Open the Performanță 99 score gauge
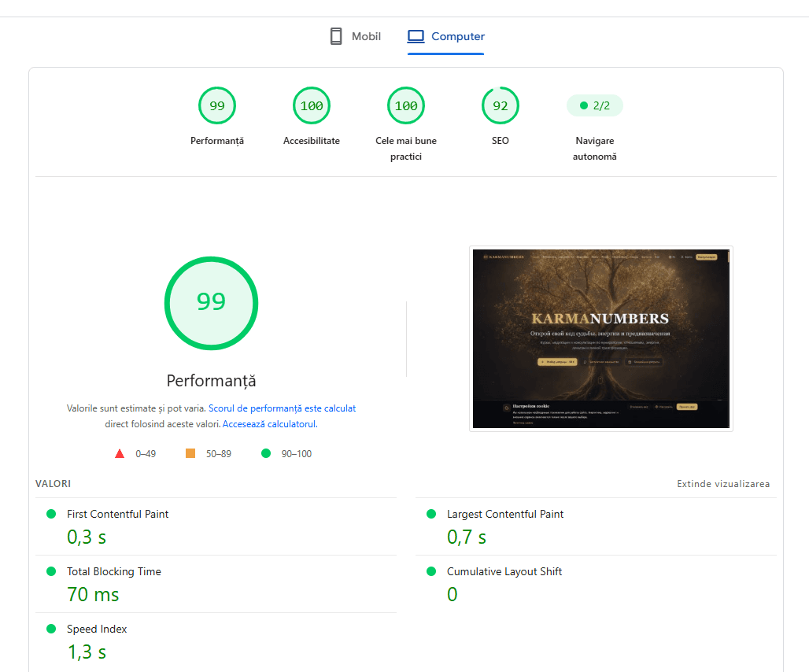Screen dimensions: 809x672 tap(217, 105)
